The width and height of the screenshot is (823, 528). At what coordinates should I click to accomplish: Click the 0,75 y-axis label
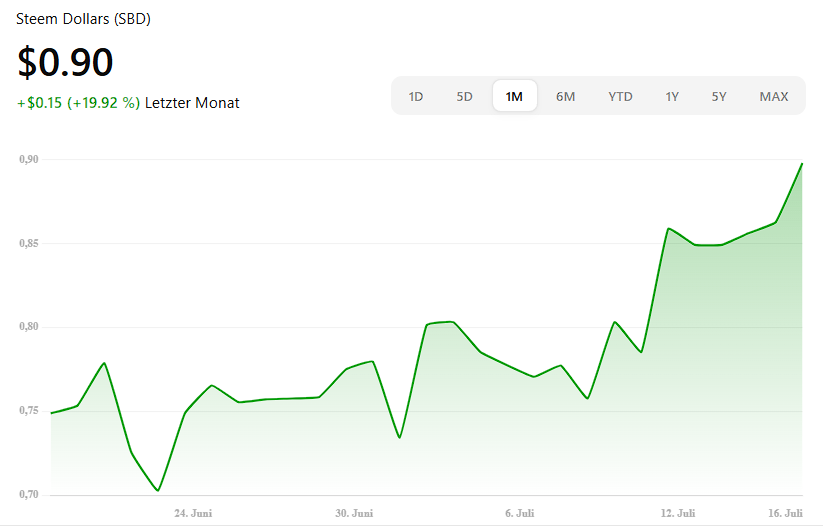click(29, 410)
